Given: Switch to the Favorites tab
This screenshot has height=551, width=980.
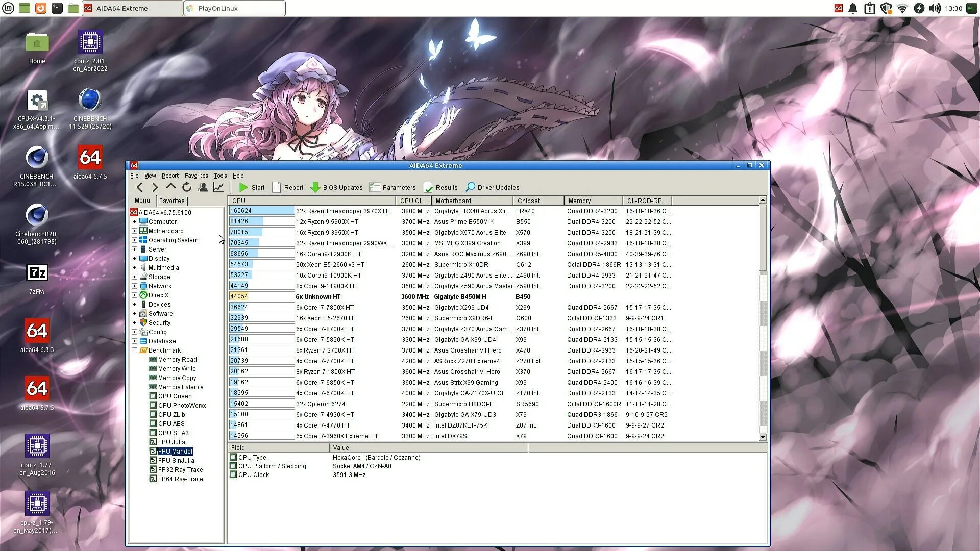Looking at the screenshot, I should coord(171,201).
